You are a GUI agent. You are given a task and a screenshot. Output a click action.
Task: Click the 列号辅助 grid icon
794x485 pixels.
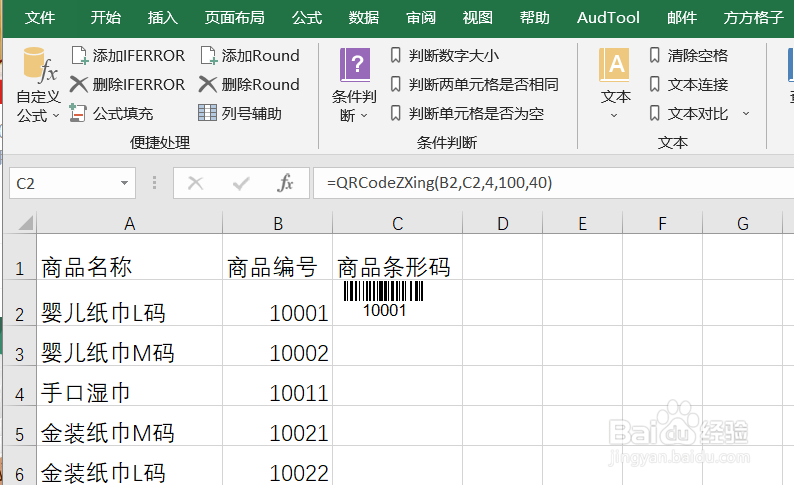click(x=207, y=113)
